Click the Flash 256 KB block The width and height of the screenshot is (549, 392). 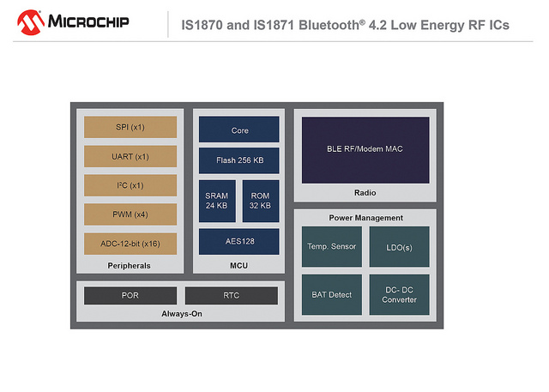239,160
